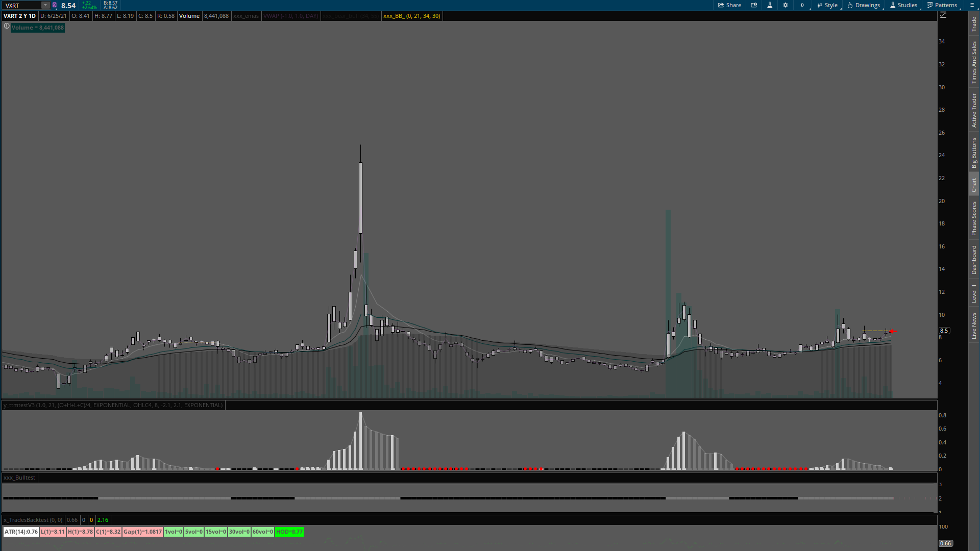Open the Style menu
The width and height of the screenshot is (980, 551).
(x=827, y=5)
